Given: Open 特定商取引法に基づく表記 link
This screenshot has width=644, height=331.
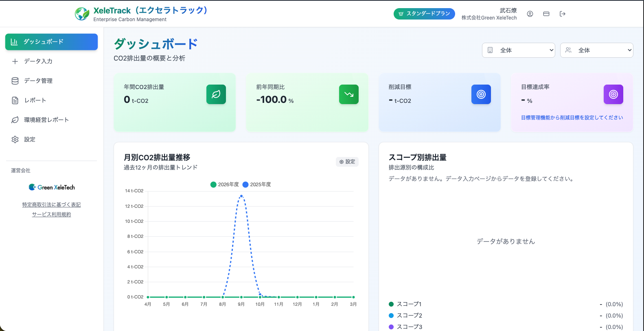Looking at the screenshot, I should pyautogui.click(x=51, y=205).
